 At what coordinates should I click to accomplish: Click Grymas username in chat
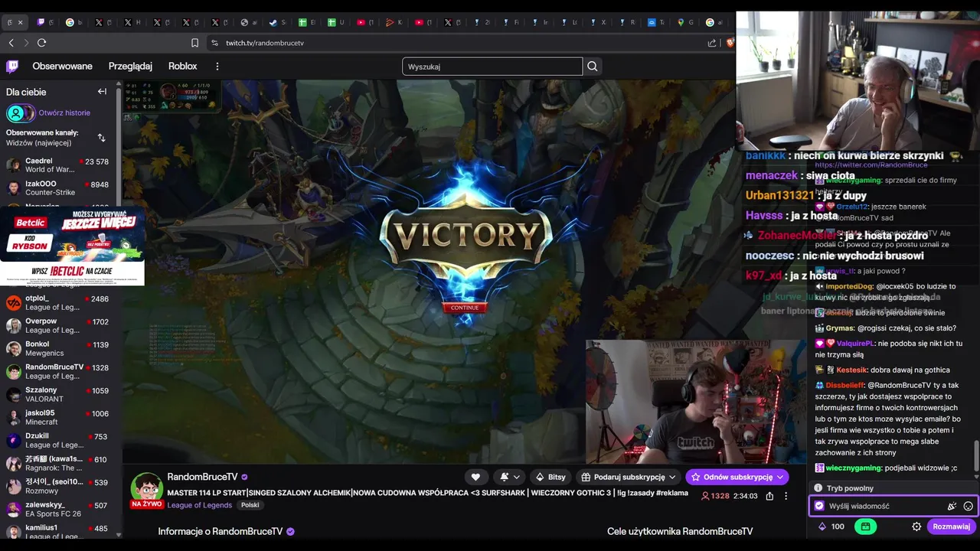840,328
